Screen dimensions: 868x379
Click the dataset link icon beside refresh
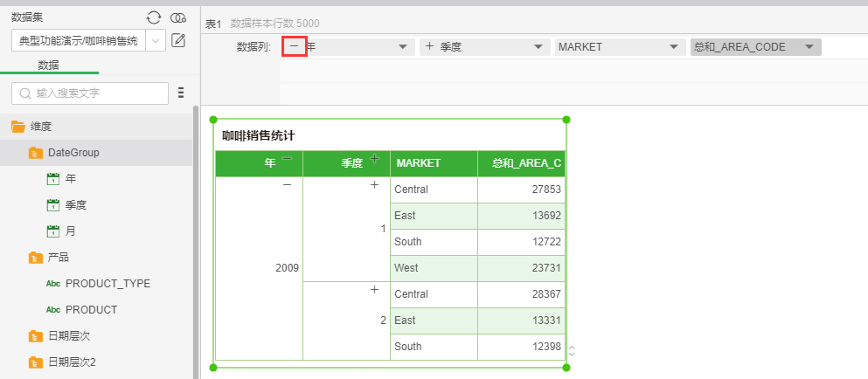click(x=178, y=17)
